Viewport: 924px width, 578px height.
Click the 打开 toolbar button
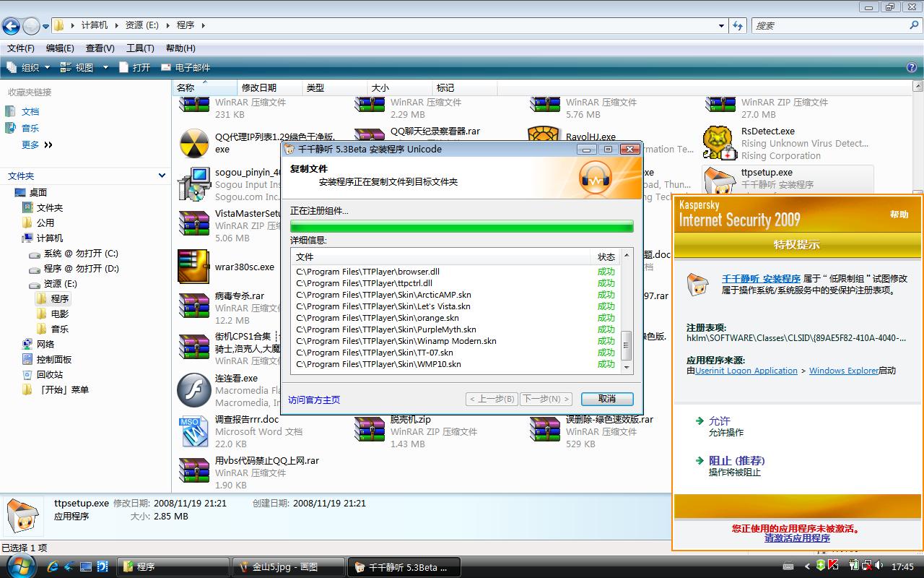click(134, 67)
